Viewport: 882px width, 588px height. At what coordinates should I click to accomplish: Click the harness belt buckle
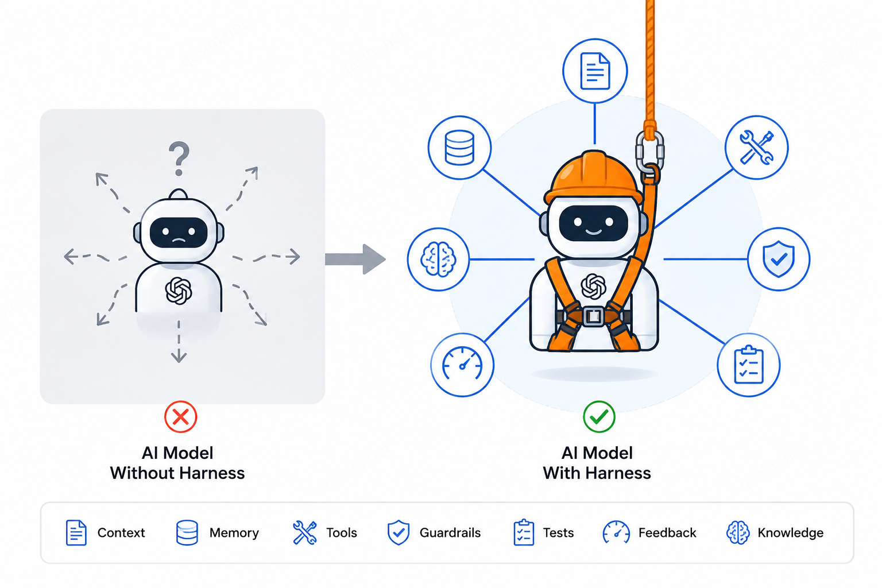(x=593, y=316)
